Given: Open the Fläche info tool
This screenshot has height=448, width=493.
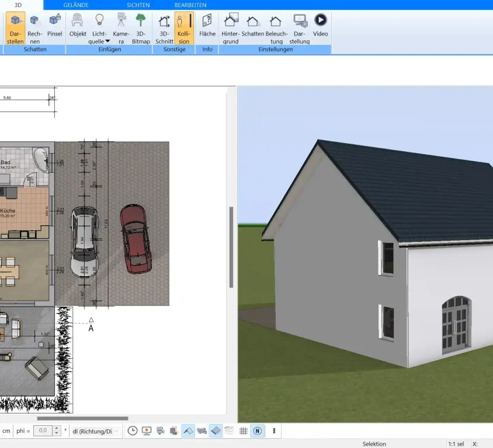Looking at the screenshot, I should coord(207,25).
